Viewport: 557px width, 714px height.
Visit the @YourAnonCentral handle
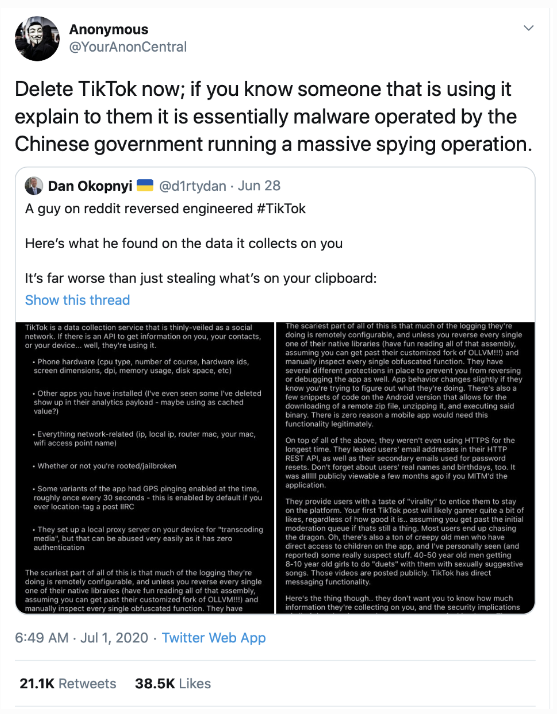tap(128, 47)
